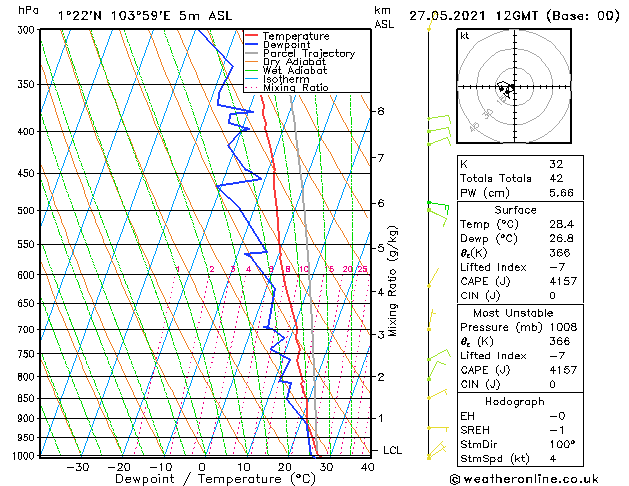Screen dimensions: 629x486
Task: Click the "km ASL" altitude axis label
Action: point(384,17)
